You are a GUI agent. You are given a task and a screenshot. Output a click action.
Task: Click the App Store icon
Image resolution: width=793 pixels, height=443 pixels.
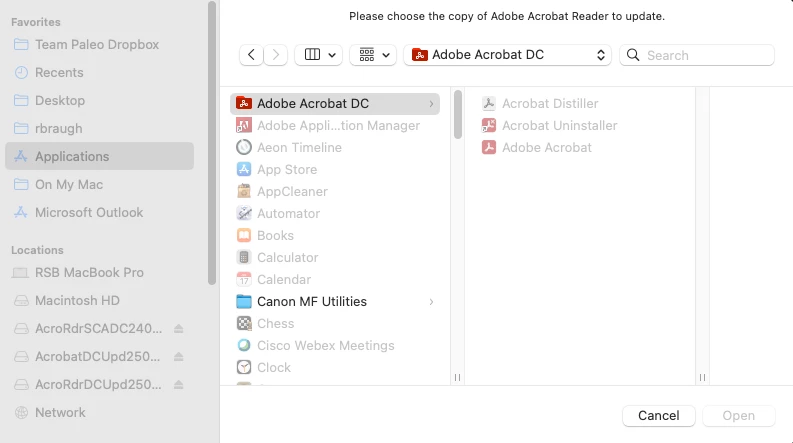[x=244, y=169]
